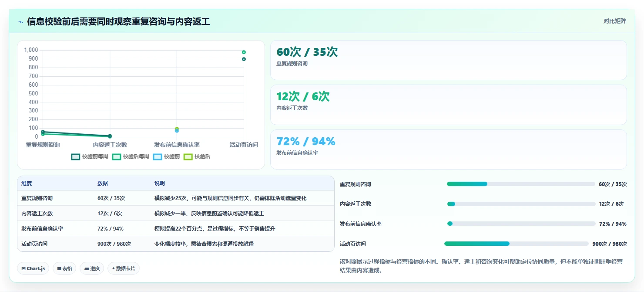
Task: Toggle the lime green 校验后 legend item
Action: (x=197, y=156)
